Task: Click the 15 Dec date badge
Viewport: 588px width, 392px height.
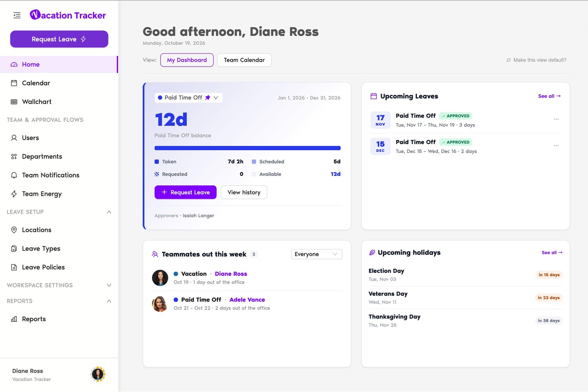Action: [380, 146]
